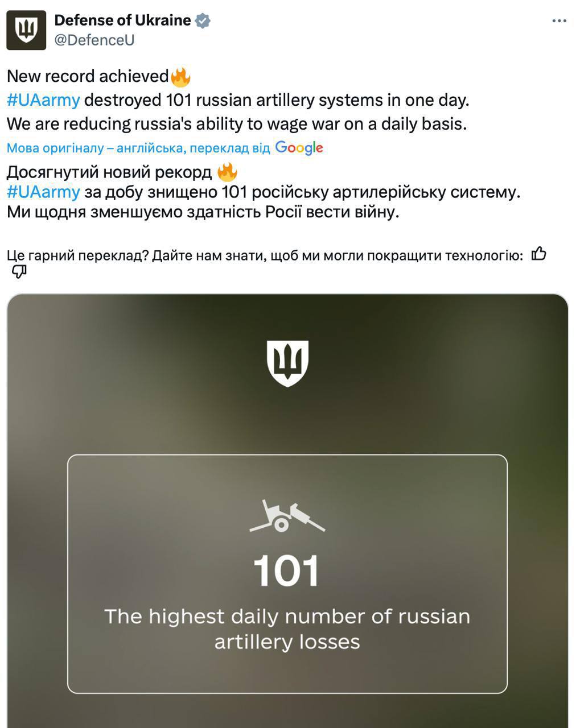Rate the translation with thumbs down
Viewport: 576px width, 728px height.
click(x=19, y=272)
